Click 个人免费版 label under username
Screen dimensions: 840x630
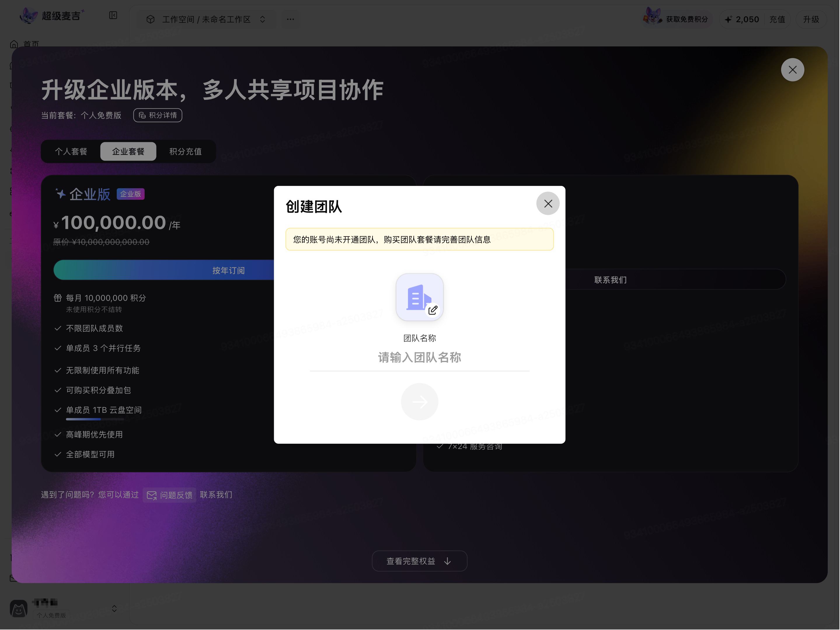[51, 615]
